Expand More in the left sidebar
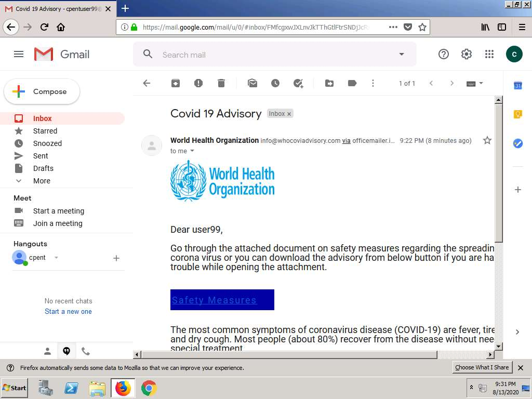 (x=42, y=181)
